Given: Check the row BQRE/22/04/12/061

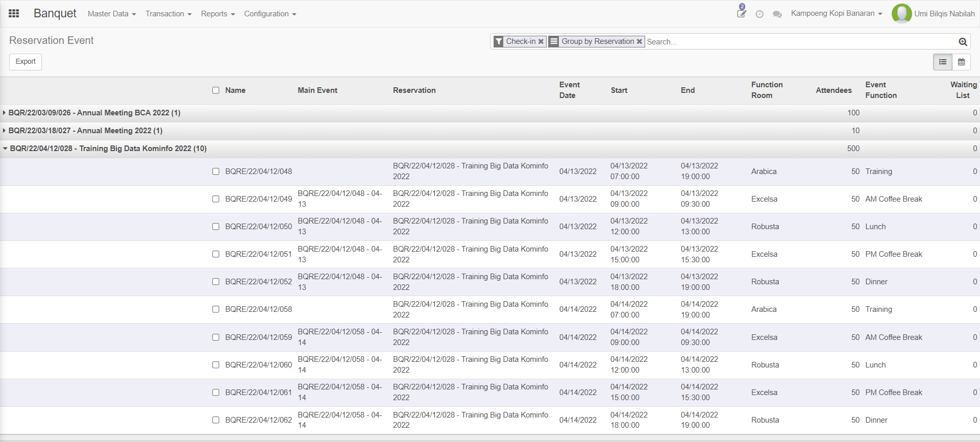Looking at the screenshot, I should (216, 392).
